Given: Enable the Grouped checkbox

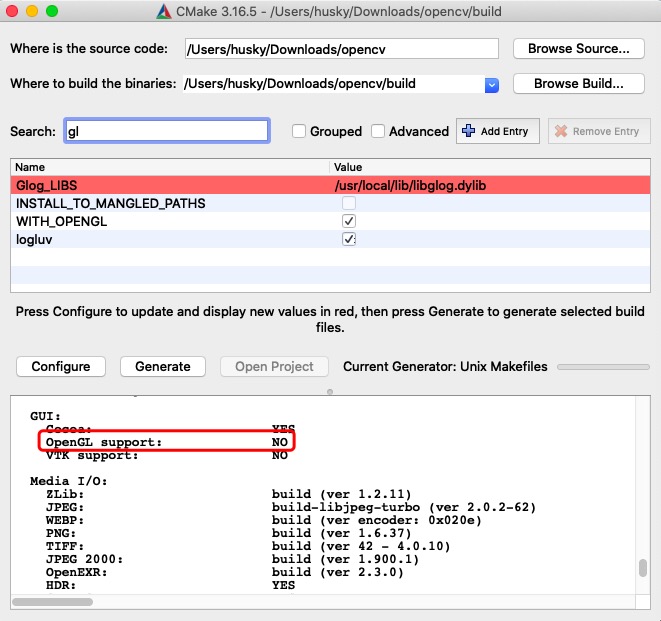Looking at the screenshot, I should (299, 131).
